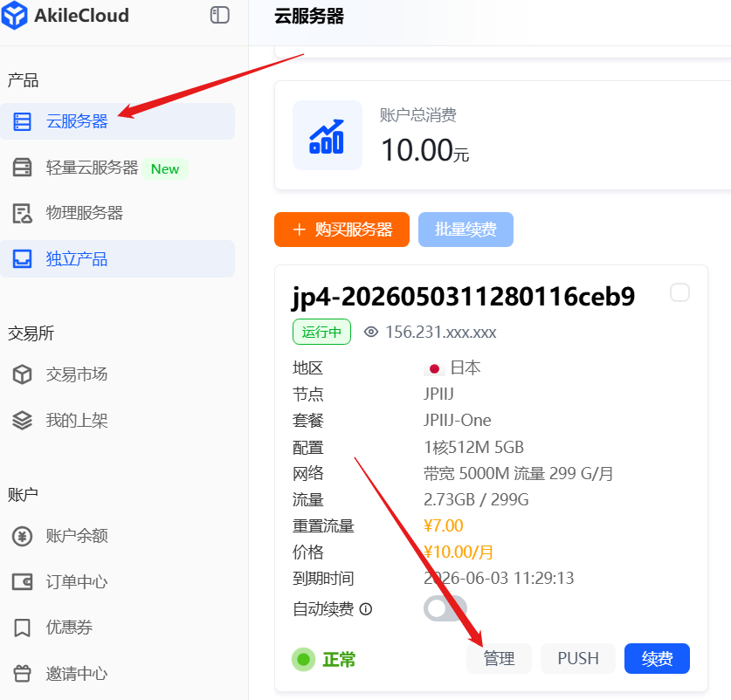
Task: Click the 云服务器 server list icon
Action: (x=22, y=121)
